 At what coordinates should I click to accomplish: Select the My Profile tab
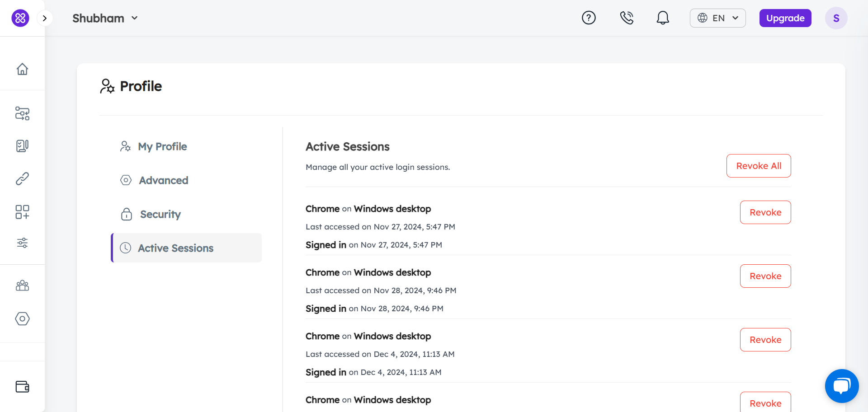[x=186, y=146]
